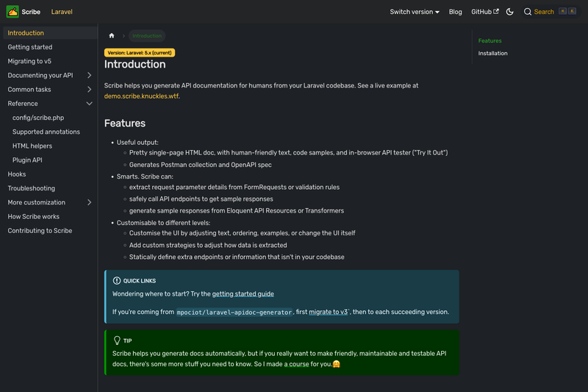Viewport: 588px width, 392px height.
Task: Toggle dark/light mode moon icon
Action: (x=509, y=12)
